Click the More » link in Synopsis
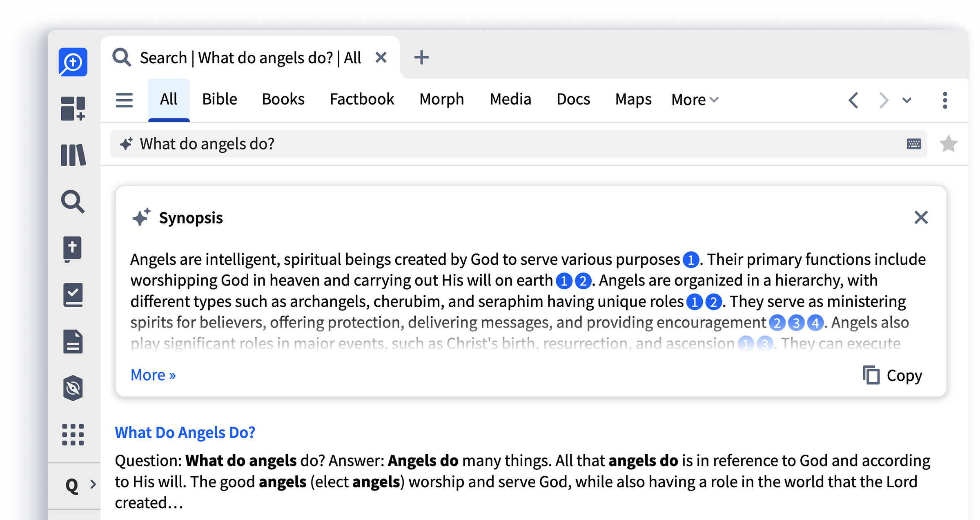This screenshot has width=980, height=520. pos(153,375)
